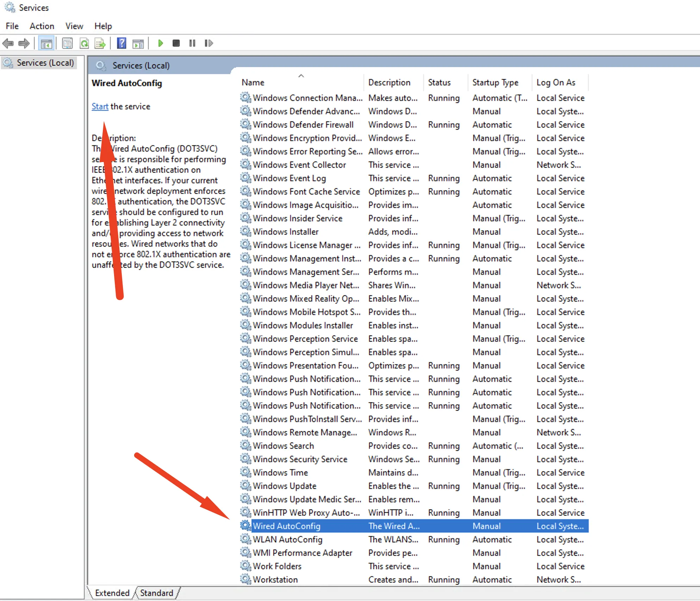Select the Work Folders service
700x601 pixels.
tap(414, 566)
